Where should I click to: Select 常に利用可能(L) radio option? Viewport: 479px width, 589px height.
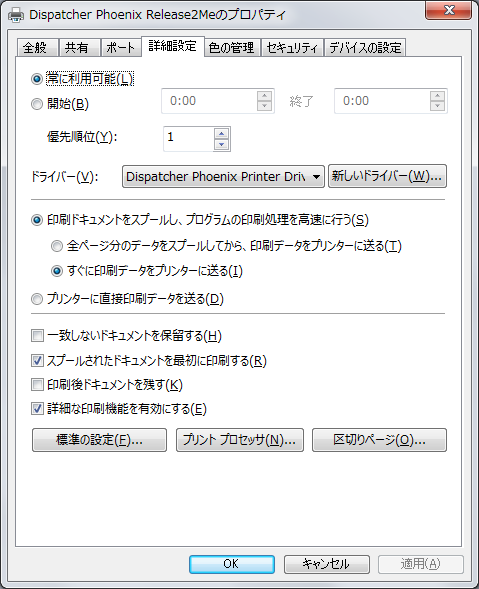coord(37,79)
